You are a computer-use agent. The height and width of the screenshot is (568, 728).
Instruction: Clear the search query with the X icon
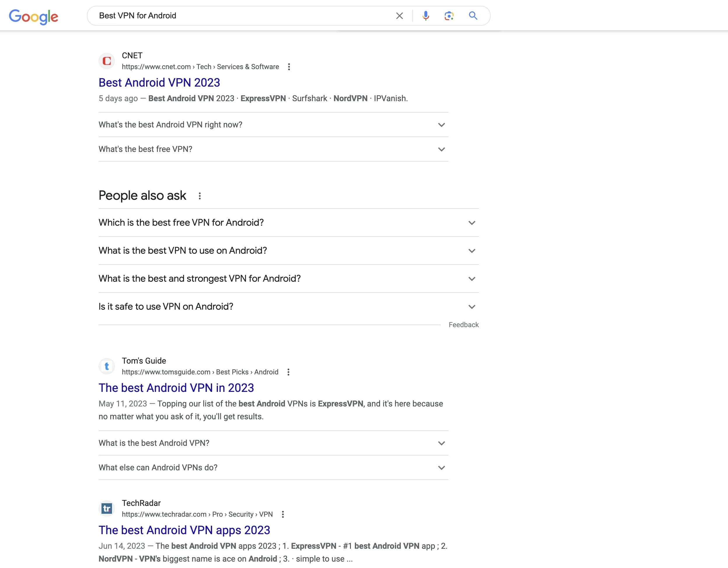click(x=399, y=16)
